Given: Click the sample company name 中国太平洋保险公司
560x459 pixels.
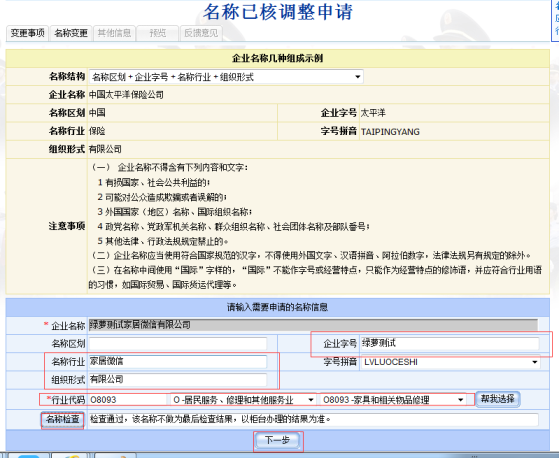Looking at the screenshot, I should pyautogui.click(x=126, y=95).
